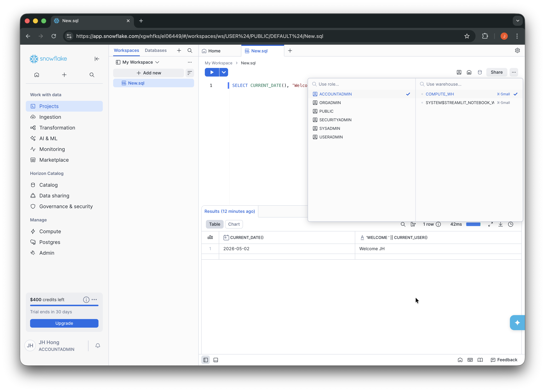Open the Marketplace menu item
This screenshot has height=392, width=545.
(x=64, y=160)
